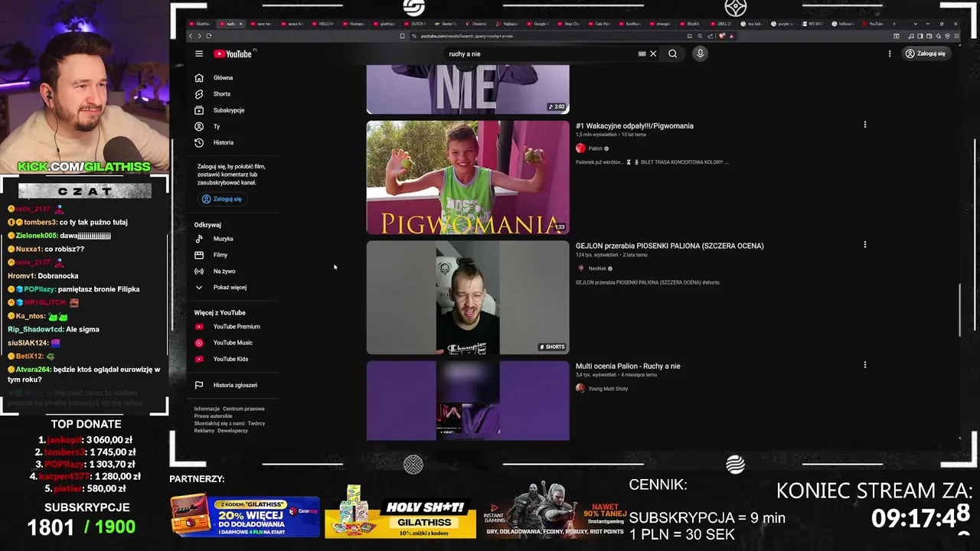Click Zaloguj się in the top-right header
Image resolution: width=980 pixels, height=551 pixels.
[x=925, y=54]
